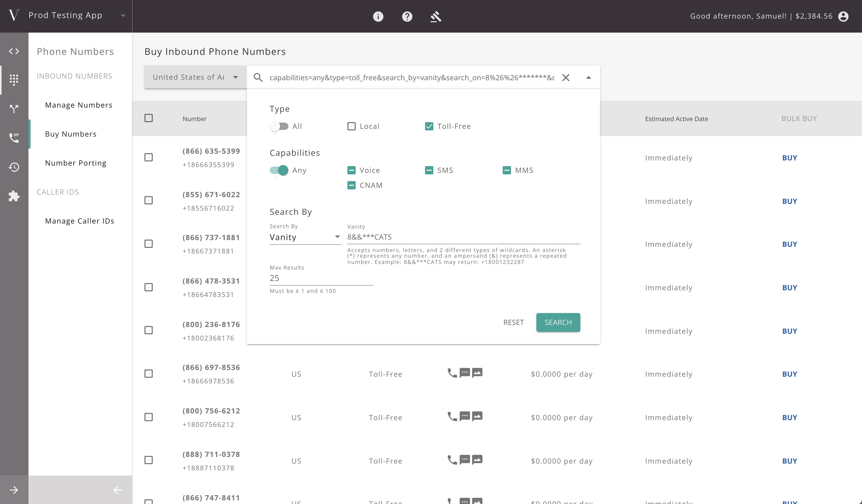
Task: Select Number Porting in the sidebar
Action: 76,163
